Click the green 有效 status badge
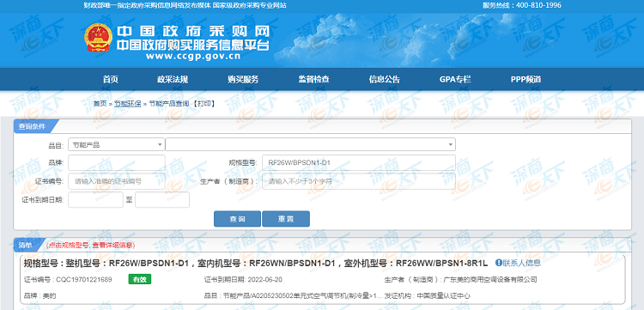This screenshot has width=644, height=310. (140, 280)
